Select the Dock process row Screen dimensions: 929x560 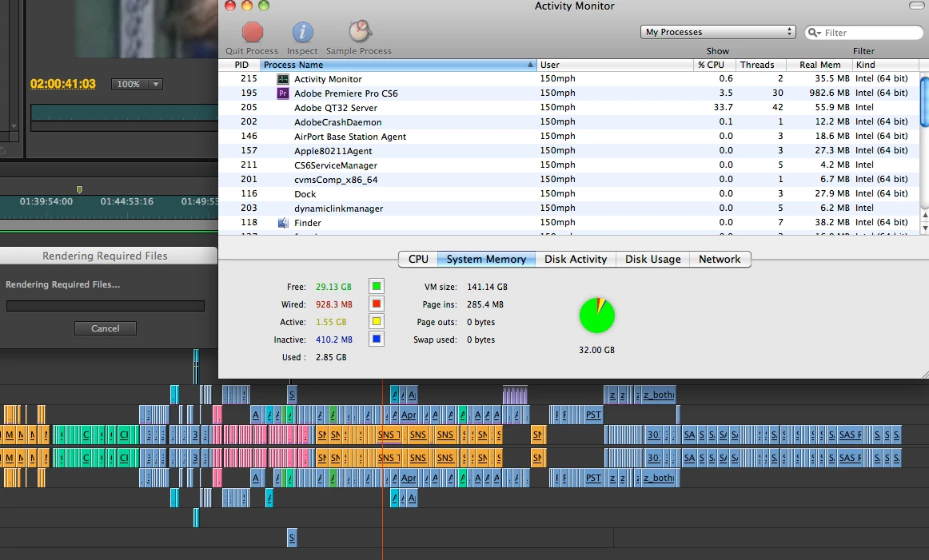(x=568, y=193)
